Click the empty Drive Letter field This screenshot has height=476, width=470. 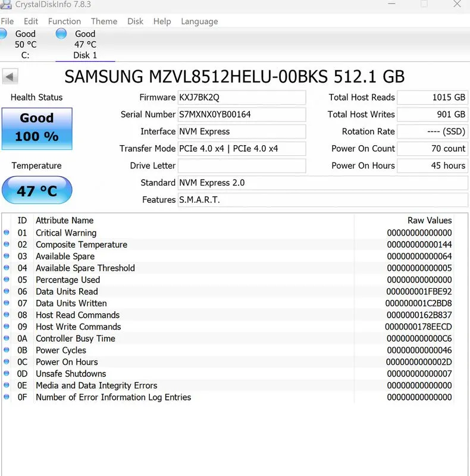[242, 166]
